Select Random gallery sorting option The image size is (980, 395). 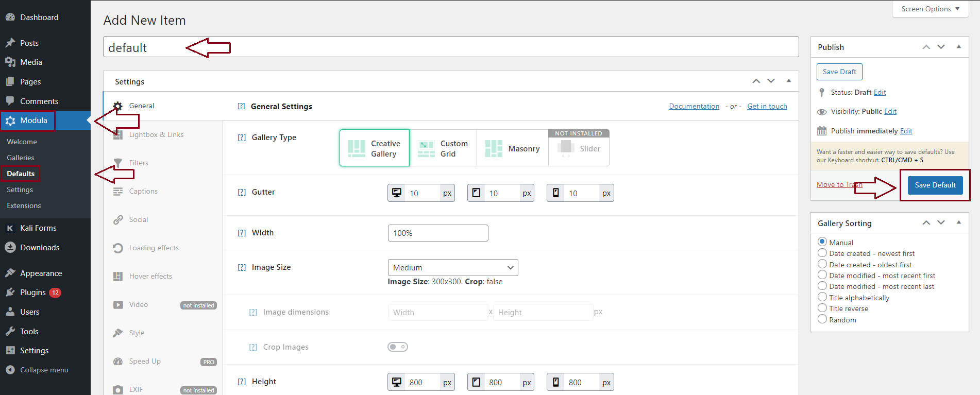coord(822,319)
